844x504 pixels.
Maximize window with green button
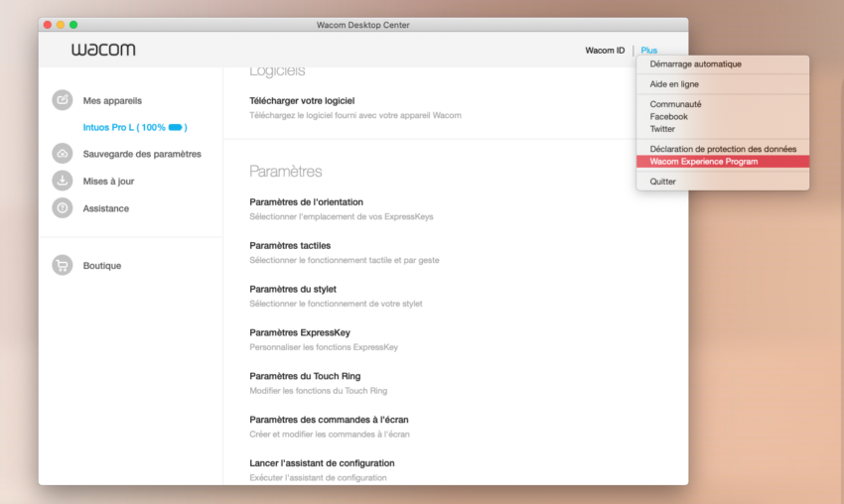(x=73, y=25)
